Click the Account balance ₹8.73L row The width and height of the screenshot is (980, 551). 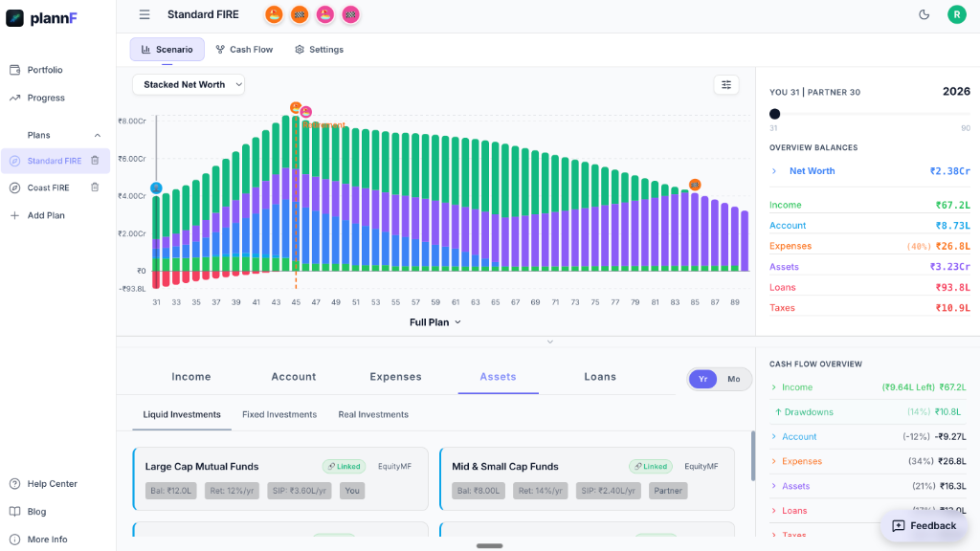[869, 226]
